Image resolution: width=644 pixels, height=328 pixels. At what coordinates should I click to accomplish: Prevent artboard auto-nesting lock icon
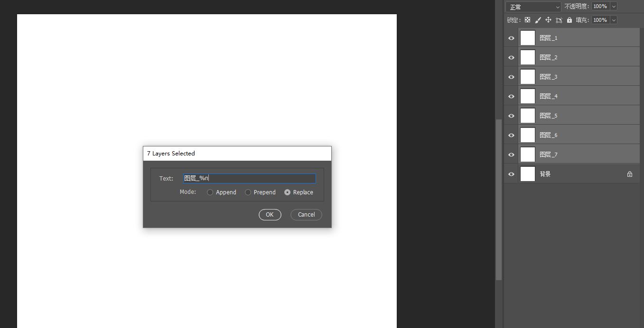coord(559,20)
